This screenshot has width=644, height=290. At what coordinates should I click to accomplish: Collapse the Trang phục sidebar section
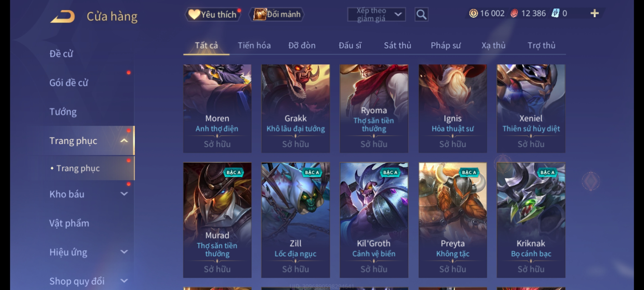(124, 141)
